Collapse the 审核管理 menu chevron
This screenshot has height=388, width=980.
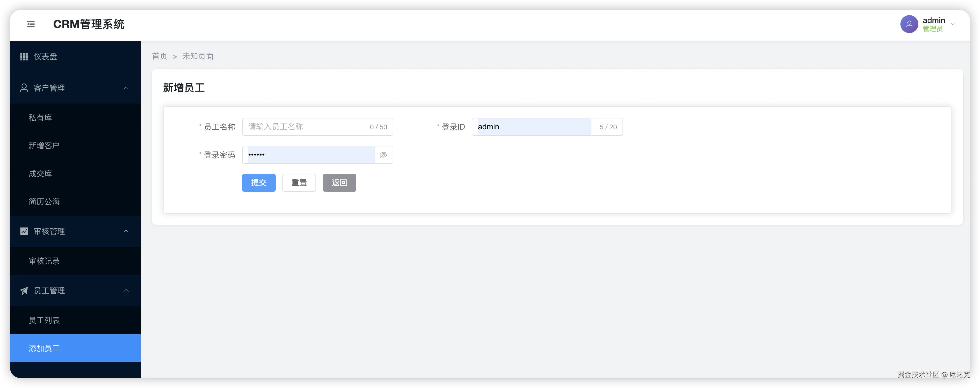tap(126, 231)
